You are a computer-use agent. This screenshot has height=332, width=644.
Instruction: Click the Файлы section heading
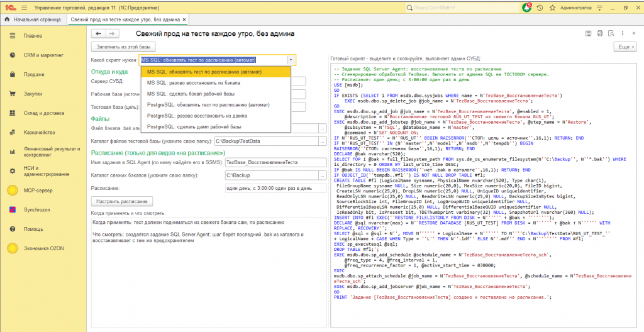100,119
